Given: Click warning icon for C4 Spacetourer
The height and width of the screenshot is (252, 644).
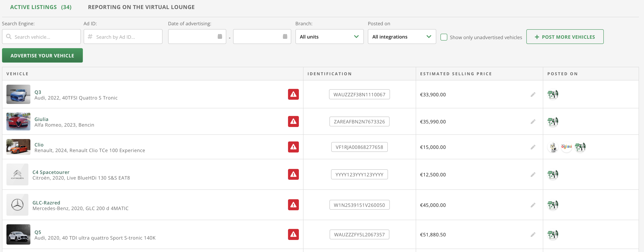Looking at the screenshot, I should point(293,174).
